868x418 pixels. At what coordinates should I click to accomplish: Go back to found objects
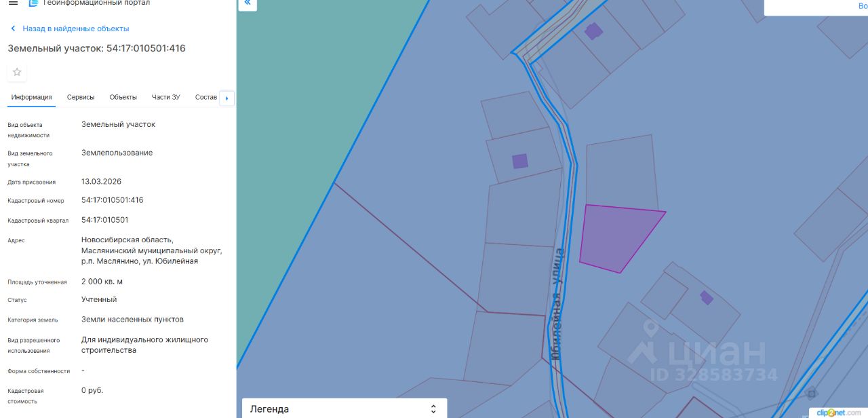pos(75,28)
